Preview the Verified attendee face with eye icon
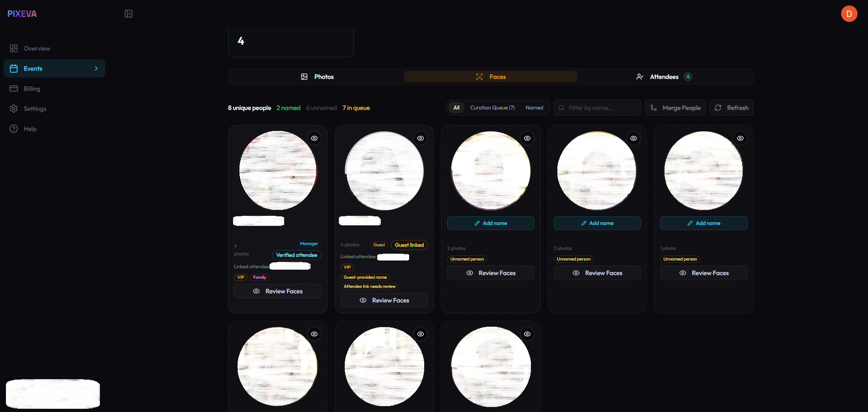 tap(314, 138)
